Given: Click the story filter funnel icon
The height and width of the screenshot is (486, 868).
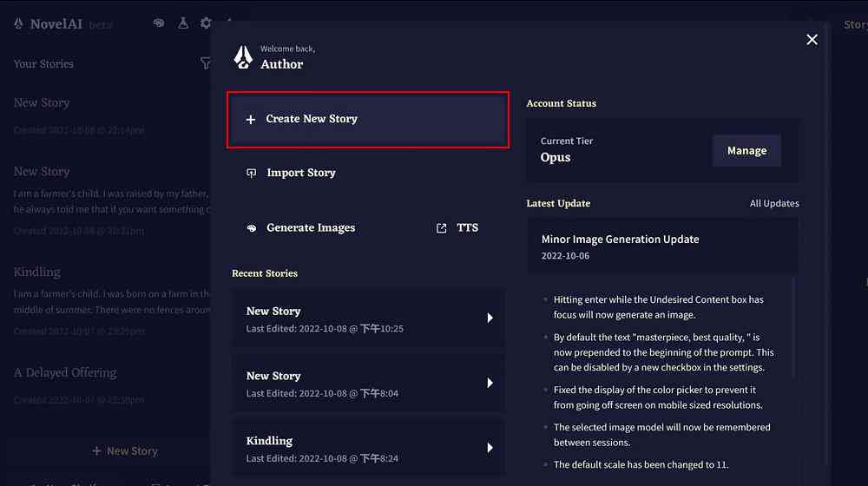Looking at the screenshot, I should (x=206, y=63).
